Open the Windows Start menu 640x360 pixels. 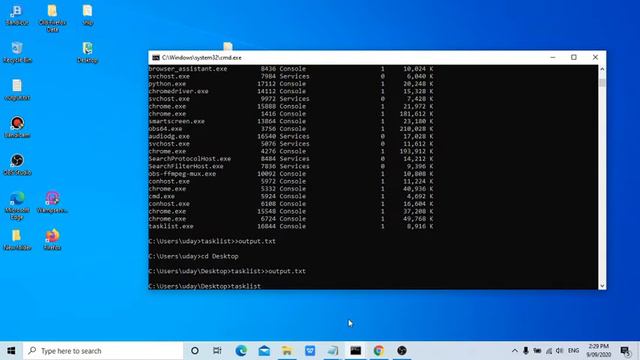[x=11, y=351]
